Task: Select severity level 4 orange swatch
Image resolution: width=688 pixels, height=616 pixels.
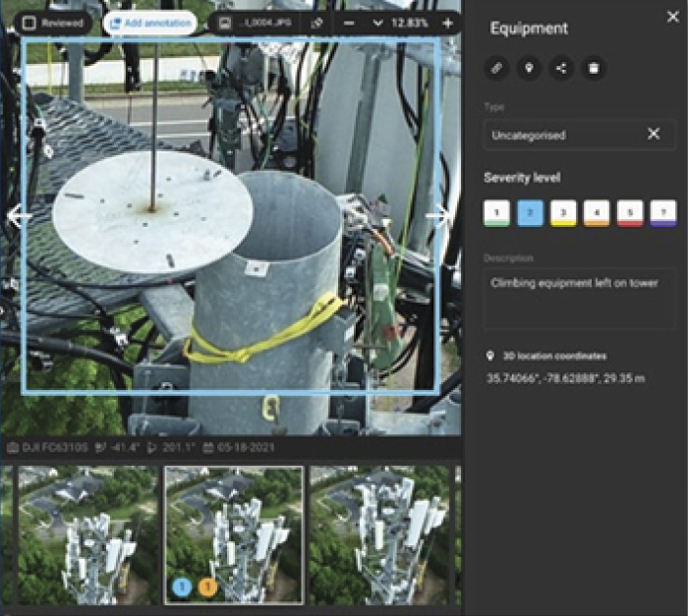Action: [597, 213]
